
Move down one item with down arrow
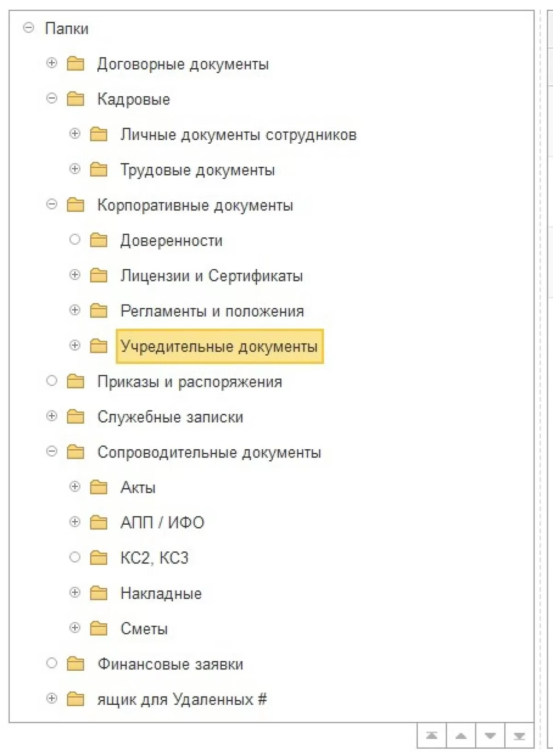490,736
